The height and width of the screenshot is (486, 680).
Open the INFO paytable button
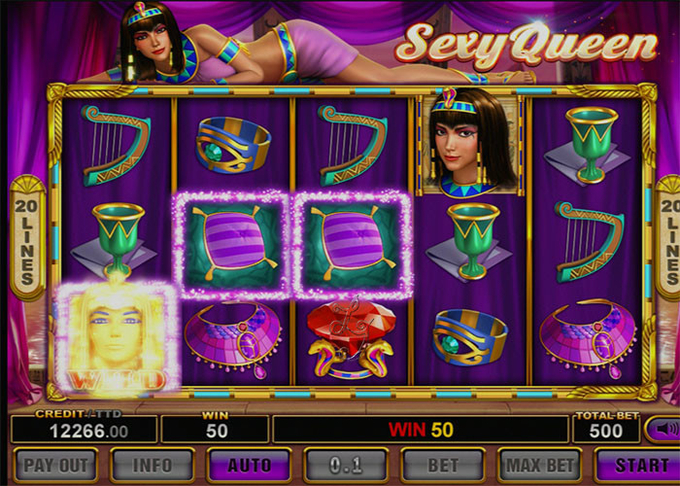coord(152,466)
